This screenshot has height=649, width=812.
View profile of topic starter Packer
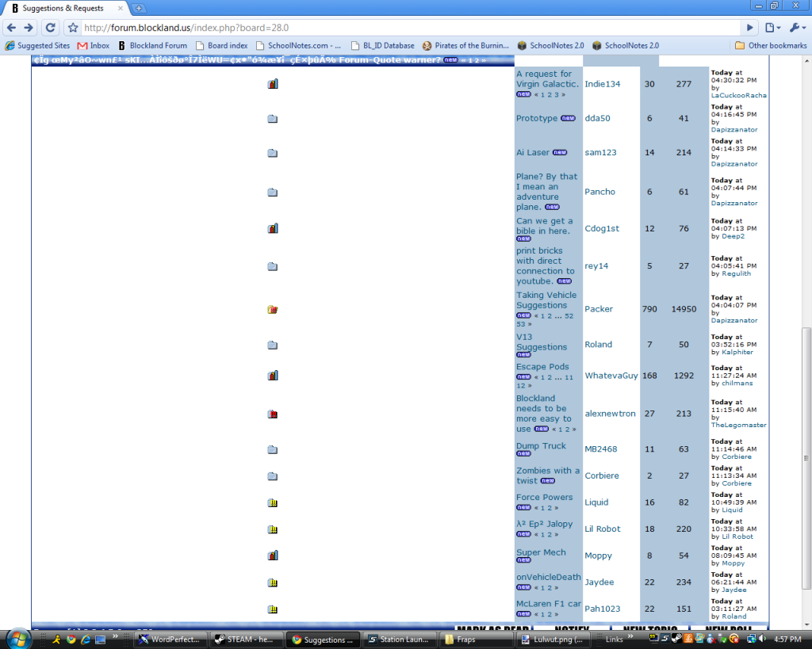[599, 309]
